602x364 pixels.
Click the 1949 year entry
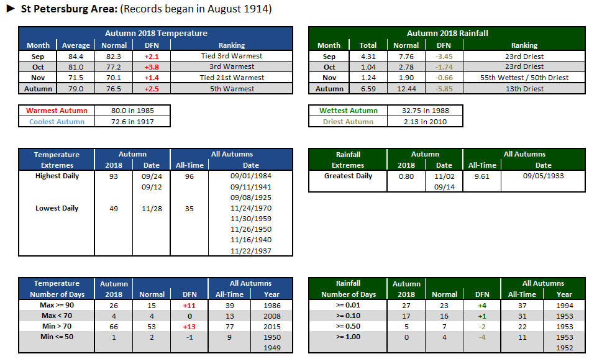click(x=272, y=348)
